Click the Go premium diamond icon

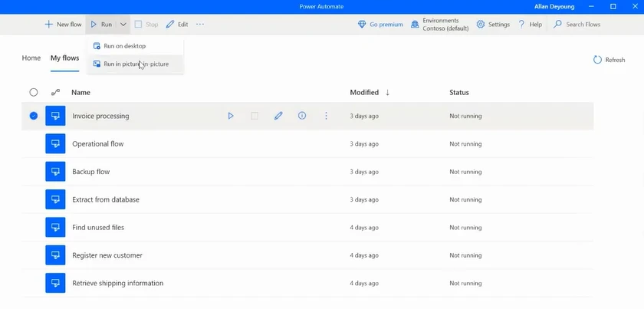point(362,25)
